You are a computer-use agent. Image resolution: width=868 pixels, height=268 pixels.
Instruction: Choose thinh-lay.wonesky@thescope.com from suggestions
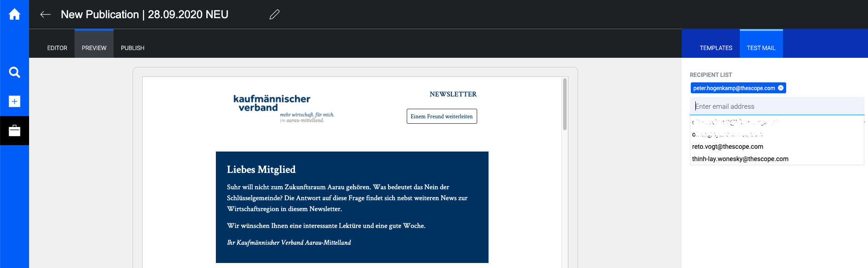click(777, 159)
